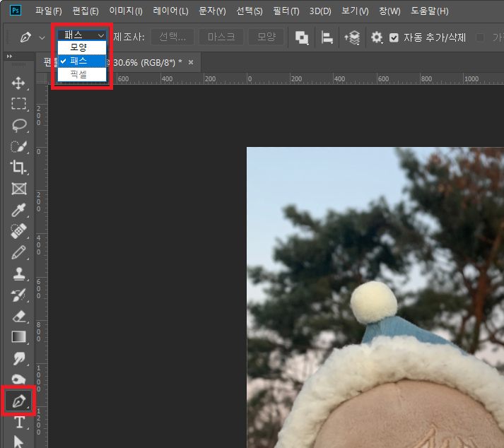This screenshot has width=504, height=448.
Task: Click the 마스크 button
Action: 221,37
